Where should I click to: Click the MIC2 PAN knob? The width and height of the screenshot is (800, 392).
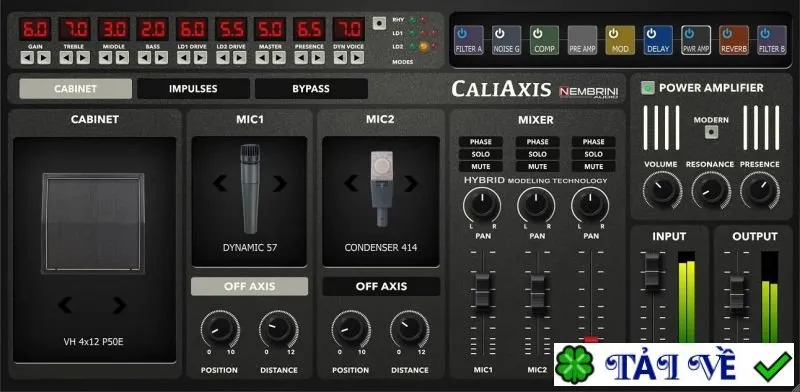coord(536,205)
